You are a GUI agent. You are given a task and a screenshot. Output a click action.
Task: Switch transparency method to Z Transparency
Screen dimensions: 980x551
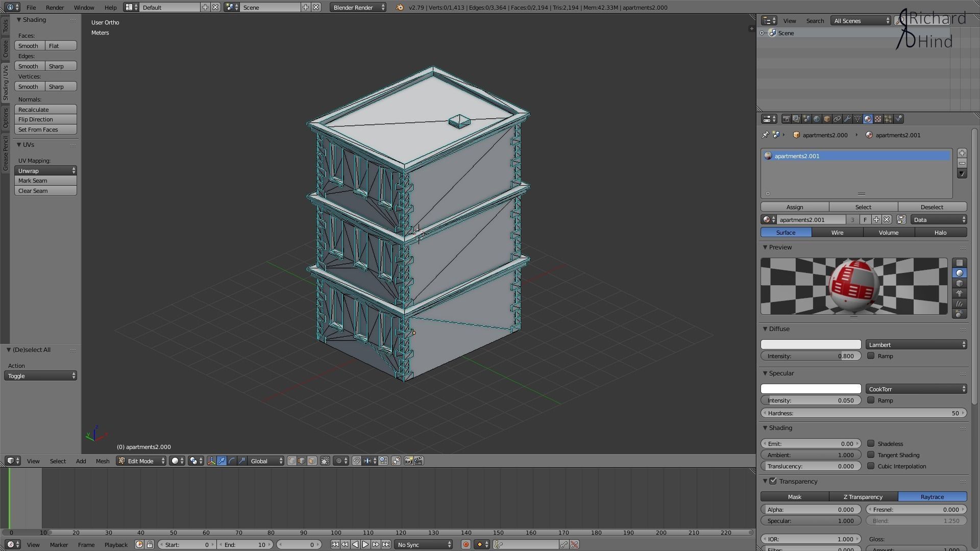pyautogui.click(x=863, y=496)
